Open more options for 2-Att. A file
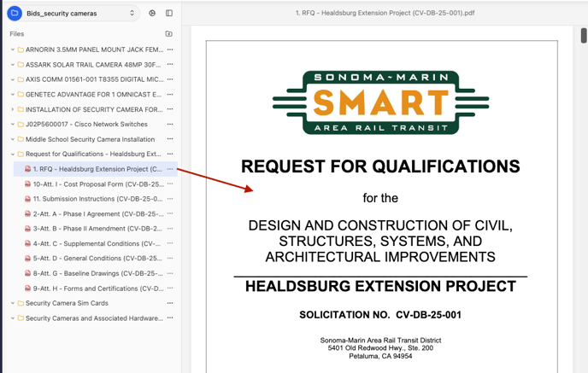The height and width of the screenshot is (373, 588). [170, 213]
